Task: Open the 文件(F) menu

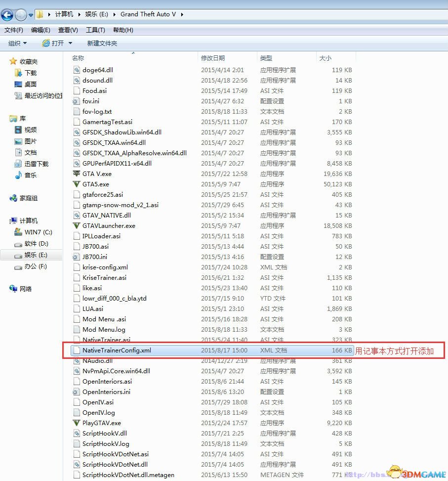Action: [x=13, y=30]
